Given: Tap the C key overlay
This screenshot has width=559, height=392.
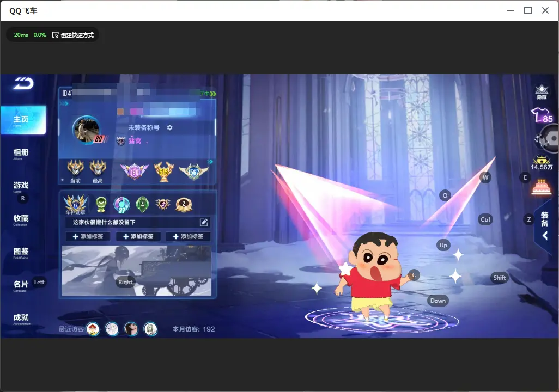Looking at the screenshot, I should 414,275.
